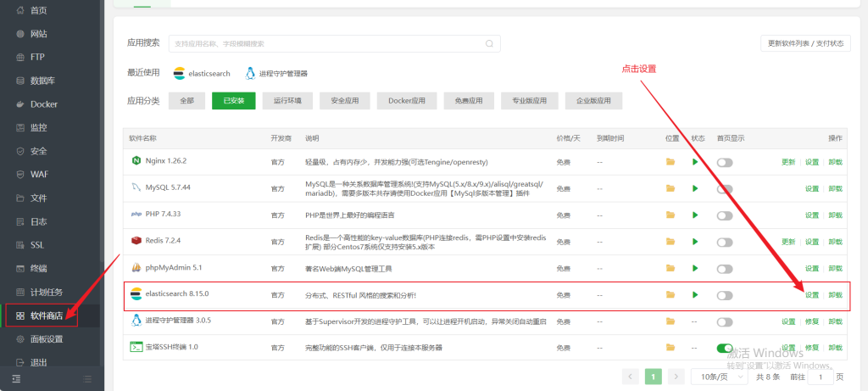Toggle 首页显示 for phpMyAdmin 5.1
Screen dimensions: 868x391
[725, 269]
